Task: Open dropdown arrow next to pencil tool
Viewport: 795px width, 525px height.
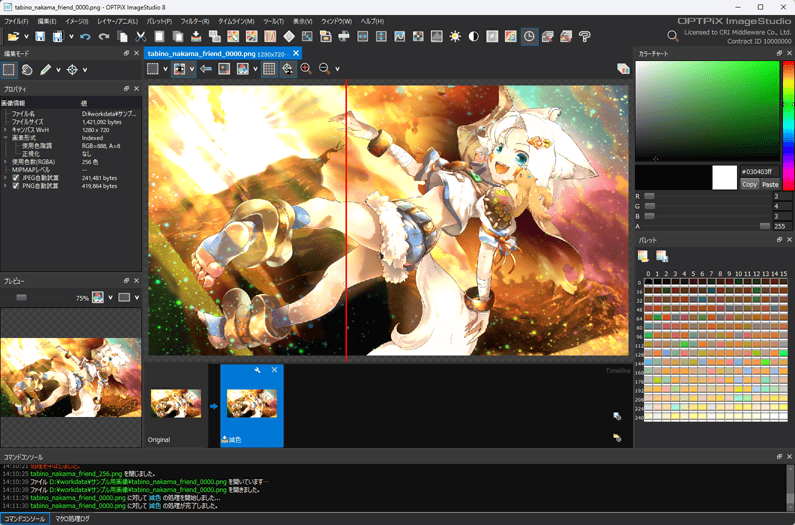Action: (58, 70)
